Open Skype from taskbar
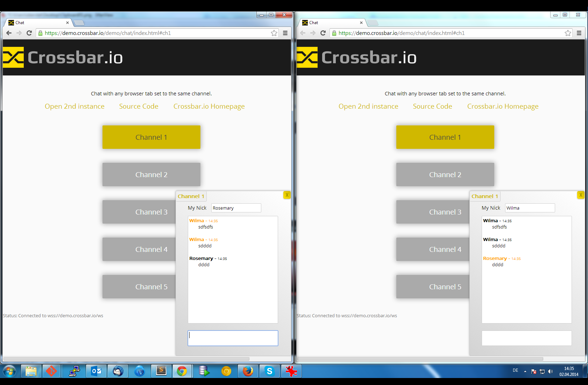Screen dimensions: 588x385 (x=269, y=371)
